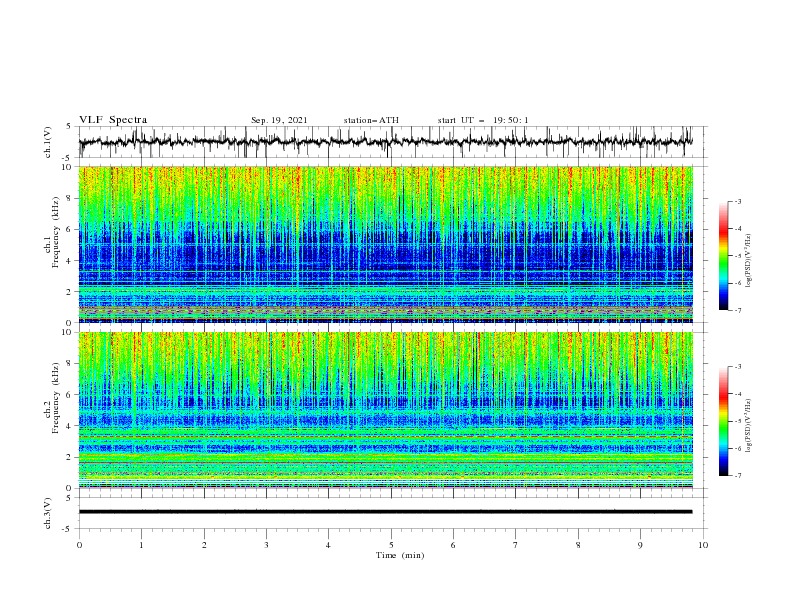The image size is (792, 612).
Task: Click the '-3' tick on ch.2 colorbar
Action: tap(737, 367)
